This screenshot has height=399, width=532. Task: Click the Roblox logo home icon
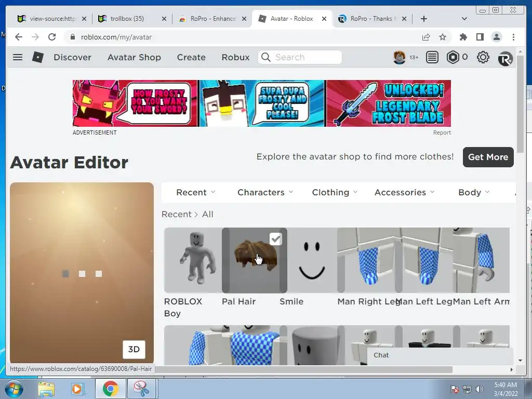click(37, 57)
